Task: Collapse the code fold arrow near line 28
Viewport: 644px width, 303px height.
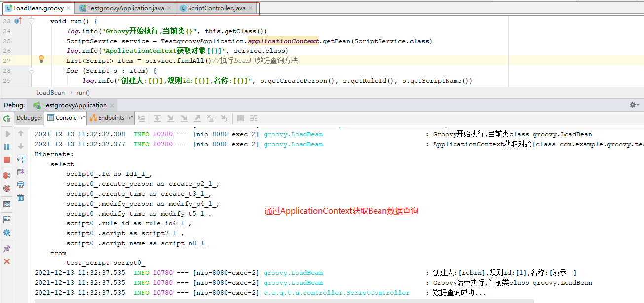Action: tap(31, 70)
